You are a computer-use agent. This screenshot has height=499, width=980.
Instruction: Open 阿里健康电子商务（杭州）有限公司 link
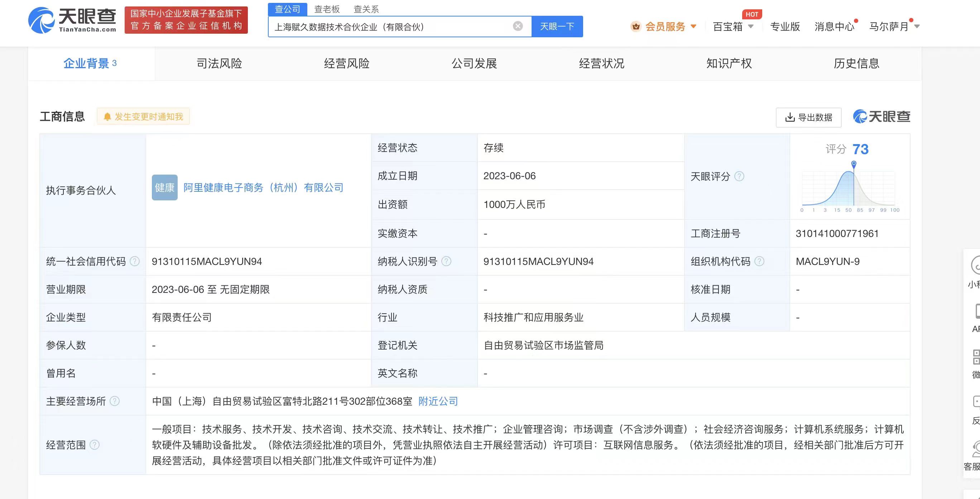(x=263, y=187)
